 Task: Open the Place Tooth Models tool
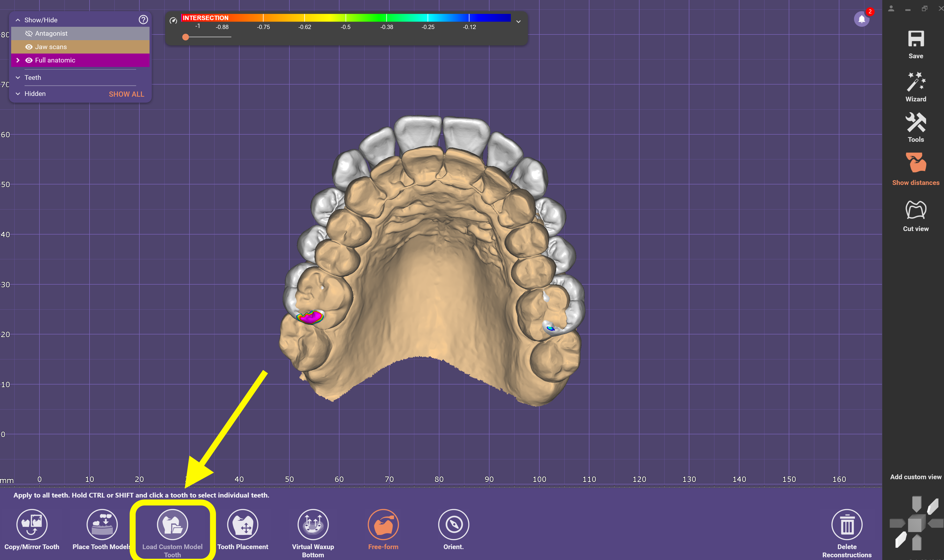(x=102, y=524)
